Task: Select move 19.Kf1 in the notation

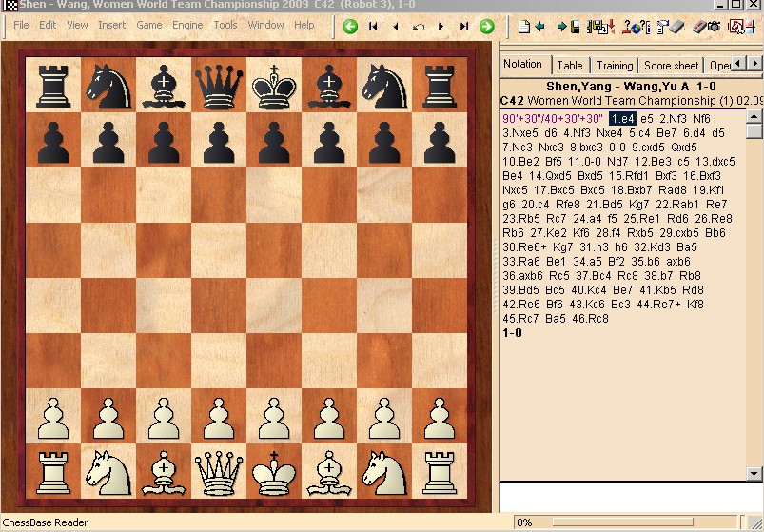Action: tap(709, 190)
